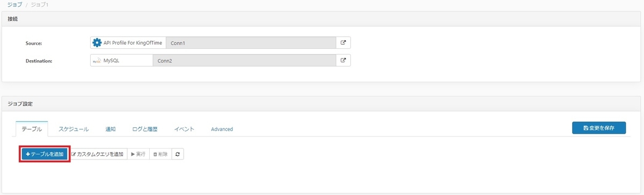Image resolution: width=644 pixels, height=195 pixels.
Task: Select the テーブル tab
Action: coord(32,129)
